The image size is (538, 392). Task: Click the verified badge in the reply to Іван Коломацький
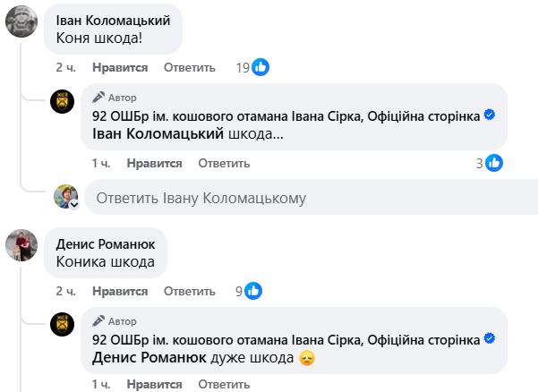point(490,115)
